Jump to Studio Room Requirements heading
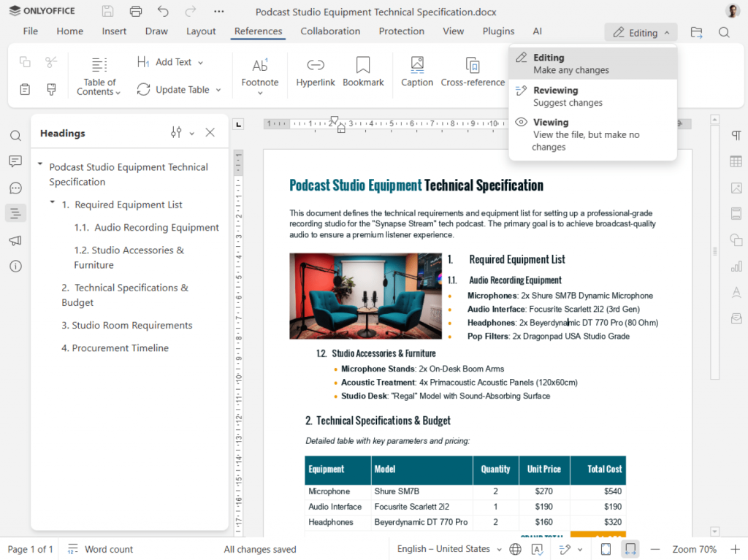This screenshot has width=748, height=560. point(127,326)
